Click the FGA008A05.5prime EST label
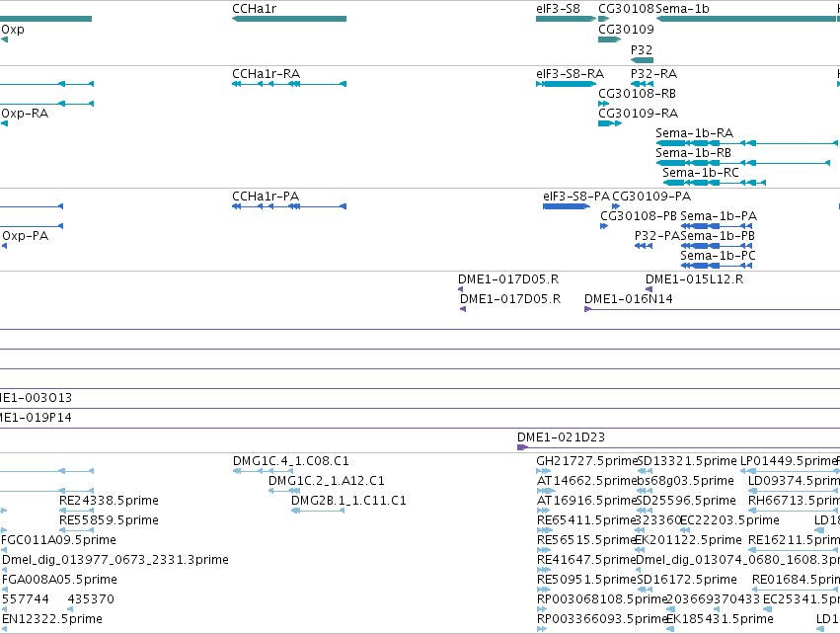 59,580
